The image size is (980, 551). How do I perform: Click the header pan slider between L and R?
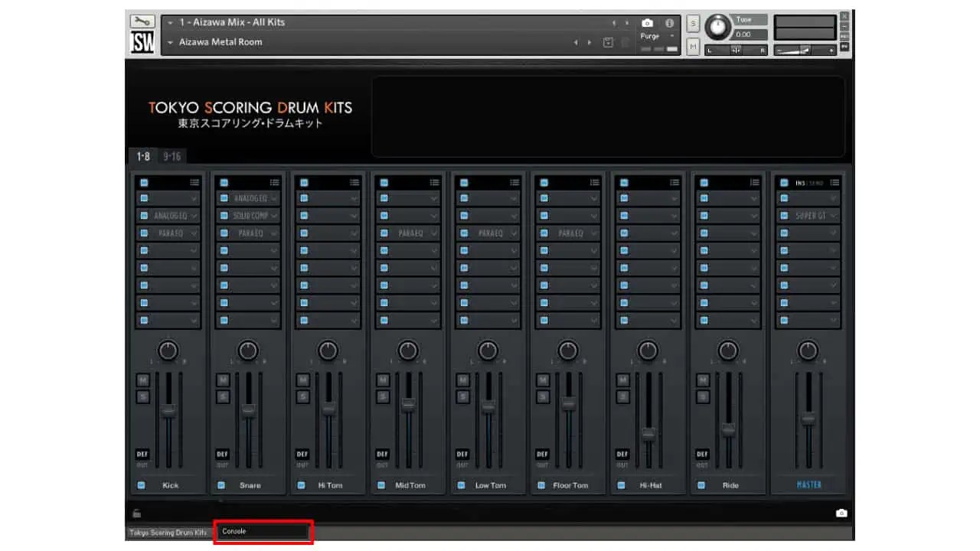[736, 51]
